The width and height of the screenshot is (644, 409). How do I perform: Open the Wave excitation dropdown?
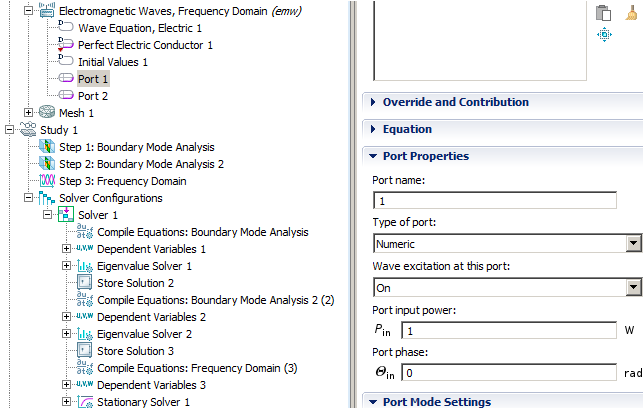pyautogui.click(x=632, y=287)
